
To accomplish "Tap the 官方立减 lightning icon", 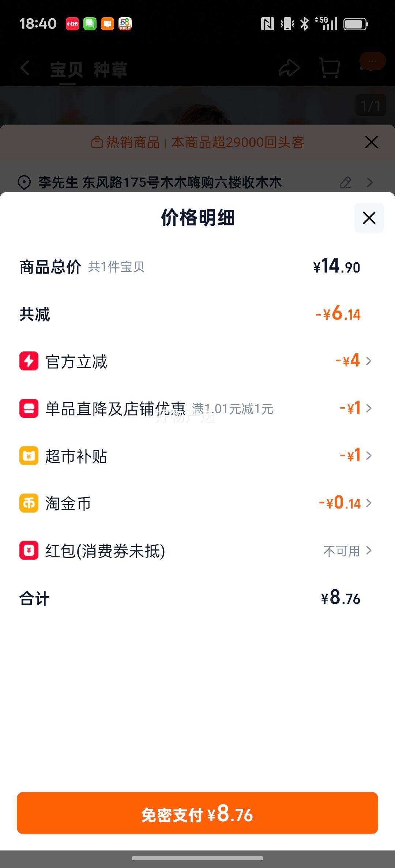I will click(x=29, y=361).
